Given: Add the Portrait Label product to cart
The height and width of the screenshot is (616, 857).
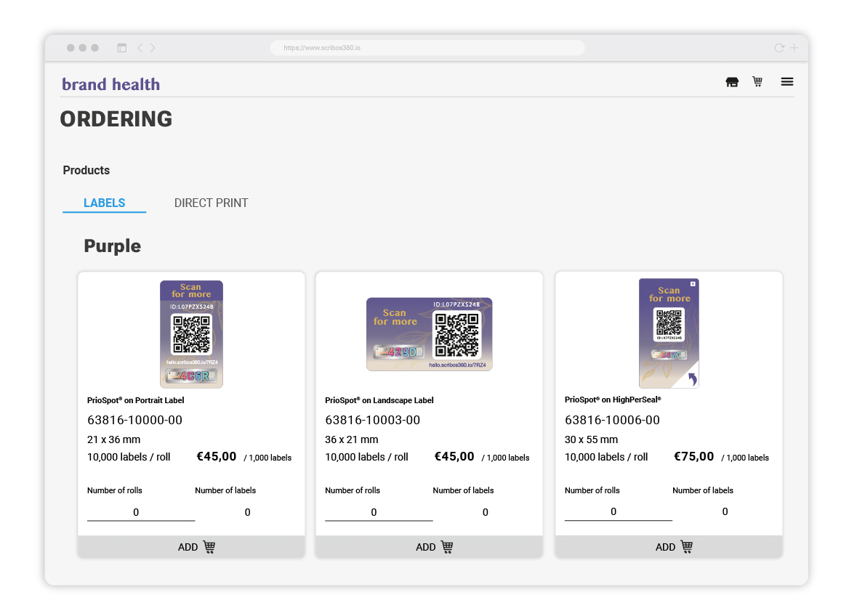Looking at the screenshot, I should pos(191,547).
